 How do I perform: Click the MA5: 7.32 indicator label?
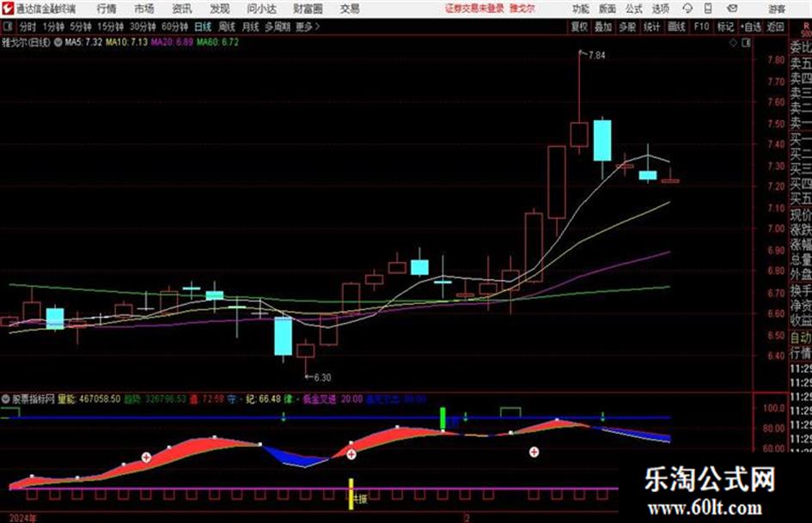point(83,42)
